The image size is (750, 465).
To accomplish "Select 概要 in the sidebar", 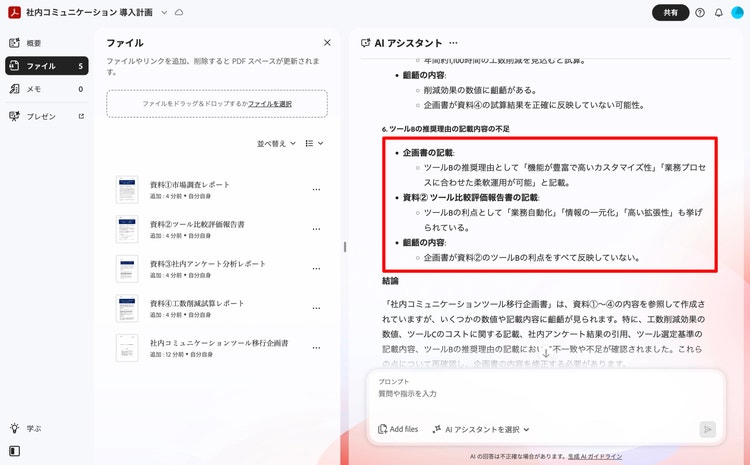I will pos(46,43).
